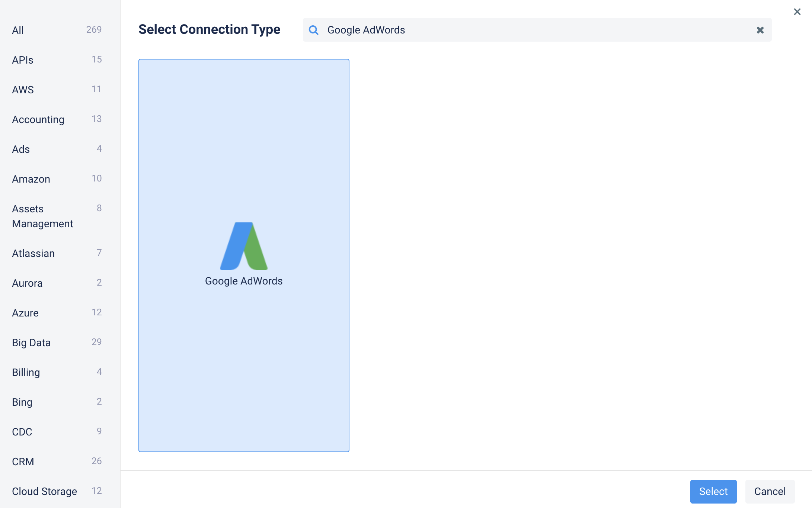Click the Google AdWords logo
This screenshot has height=508, width=812.
244,246
